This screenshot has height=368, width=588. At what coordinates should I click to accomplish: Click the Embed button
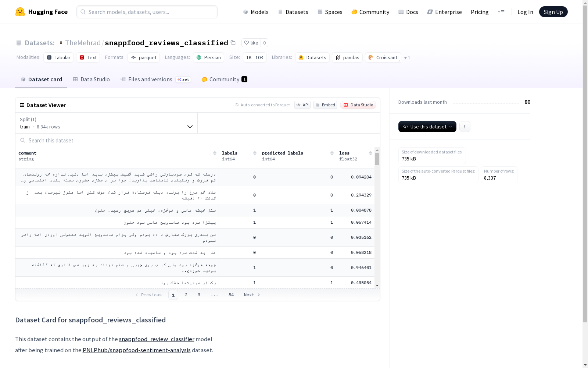pyautogui.click(x=325, y=105)
